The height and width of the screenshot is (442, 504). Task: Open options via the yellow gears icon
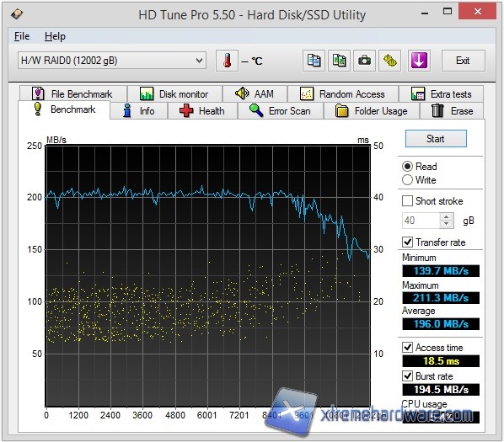[x=390, y=61]
